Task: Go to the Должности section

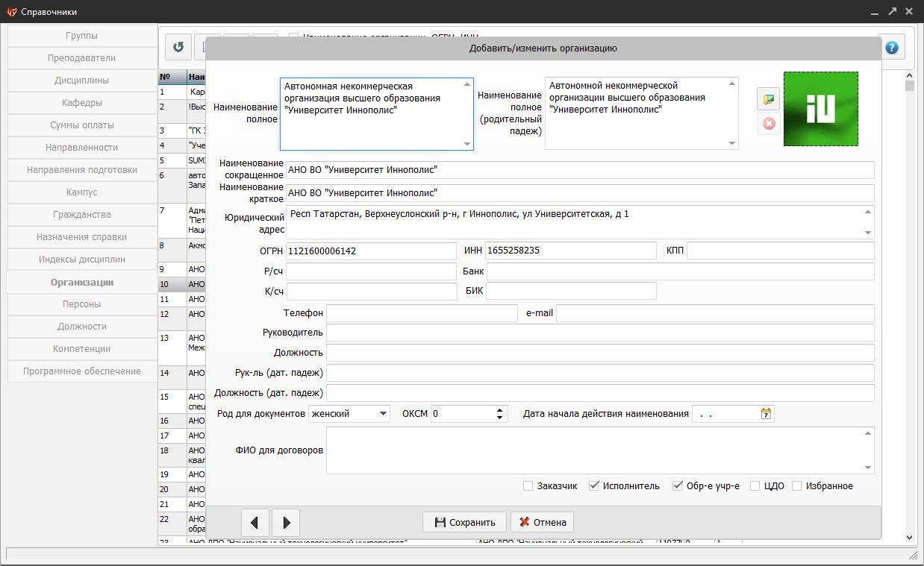Action: point(82,327)
